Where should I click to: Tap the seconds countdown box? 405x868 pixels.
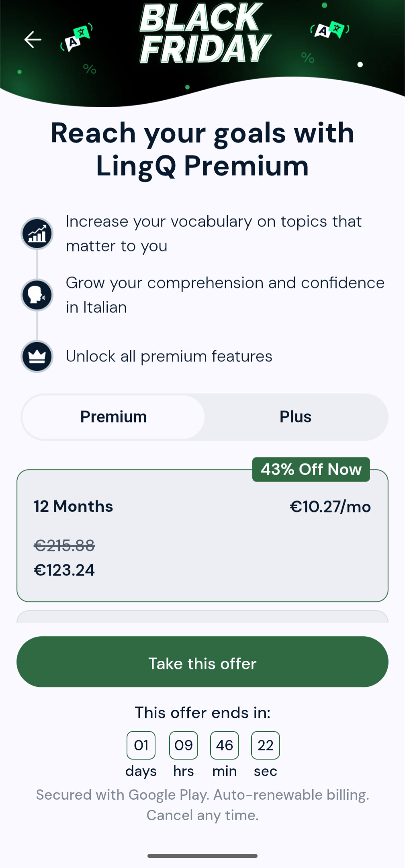266,745
